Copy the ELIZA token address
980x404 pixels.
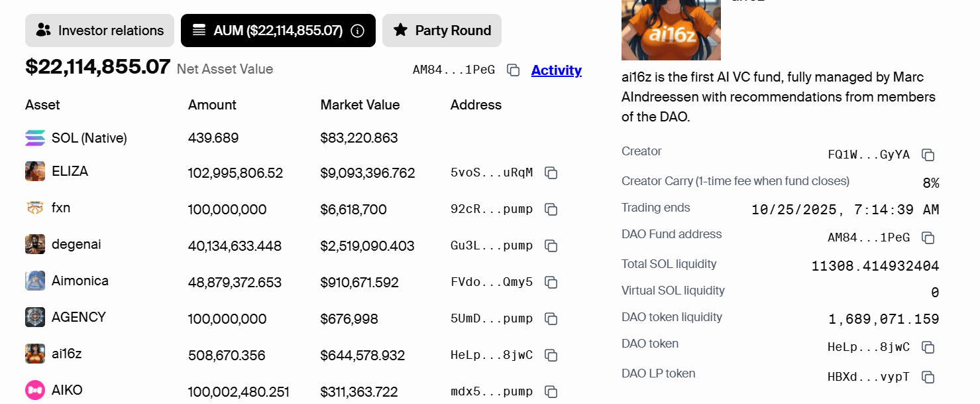(551, 173)
